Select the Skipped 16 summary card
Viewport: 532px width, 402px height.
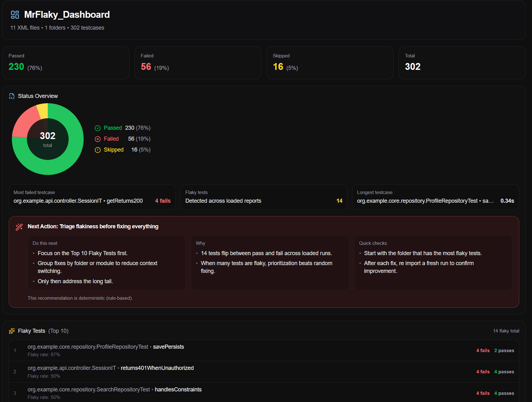point(330,62)
